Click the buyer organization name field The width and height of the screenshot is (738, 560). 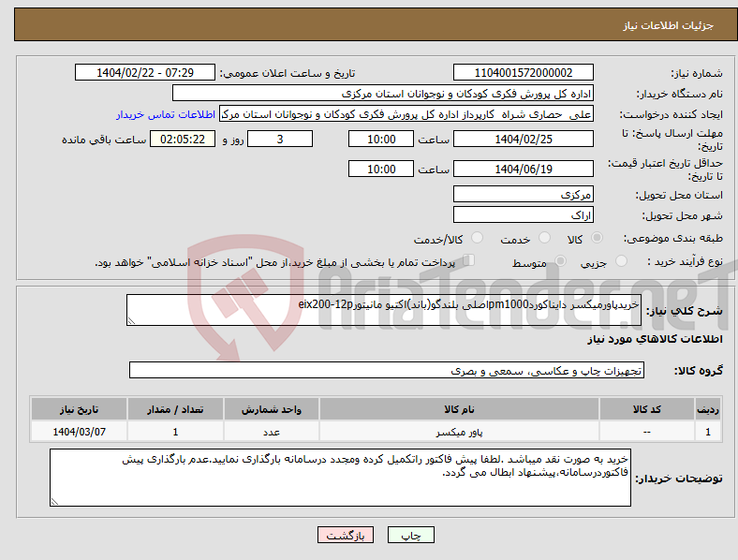click(x=383, y=93)
